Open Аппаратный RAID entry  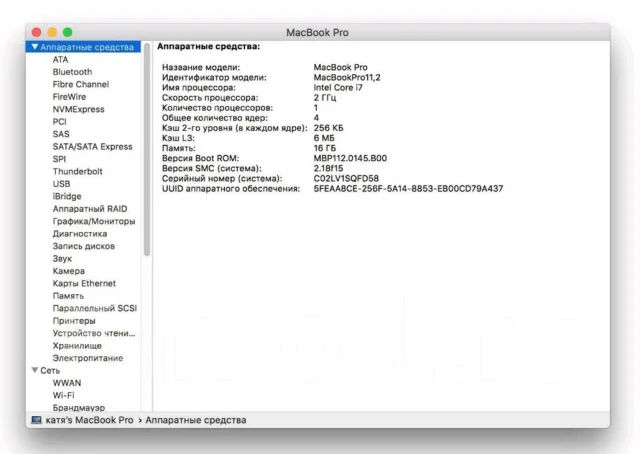(x=90, y=209)
